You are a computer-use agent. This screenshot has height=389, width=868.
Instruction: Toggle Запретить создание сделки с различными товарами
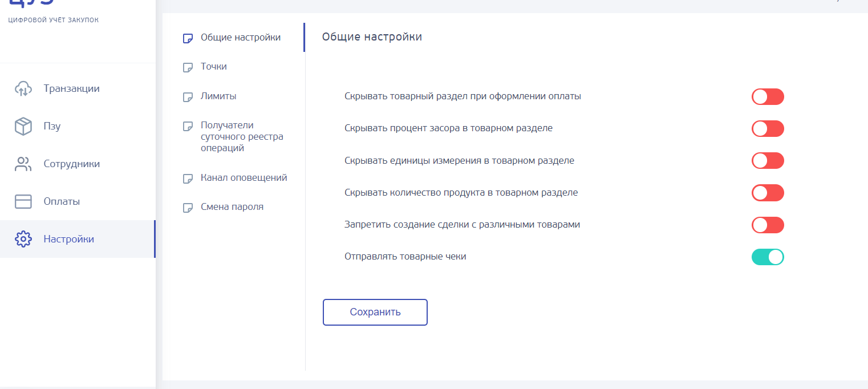tap(768, 225)
